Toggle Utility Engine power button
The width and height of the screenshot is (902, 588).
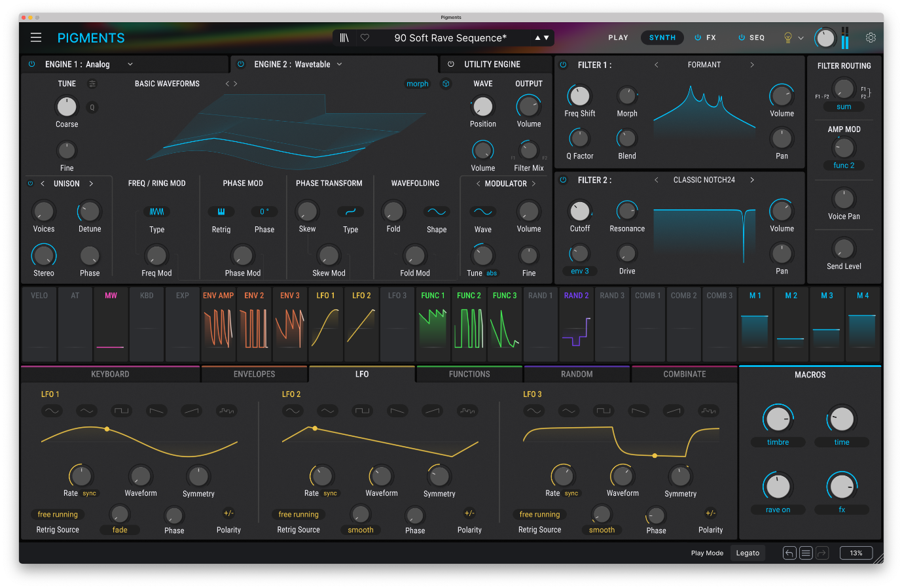tap(450, 64)
